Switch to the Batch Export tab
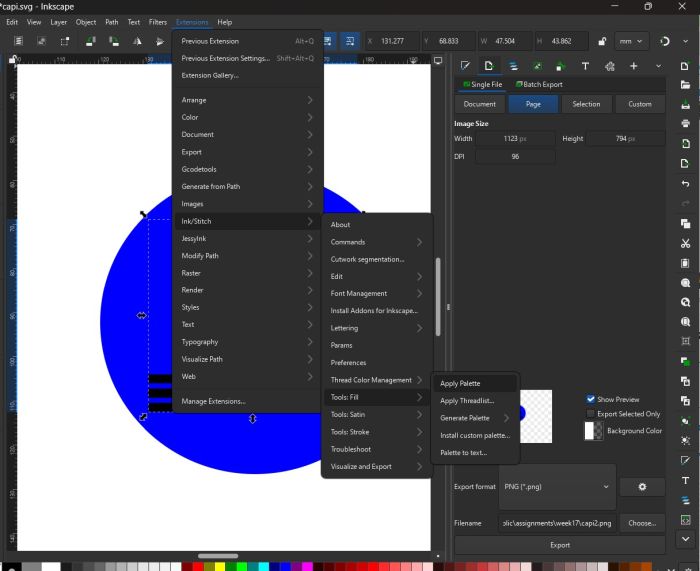 [539, 84]
